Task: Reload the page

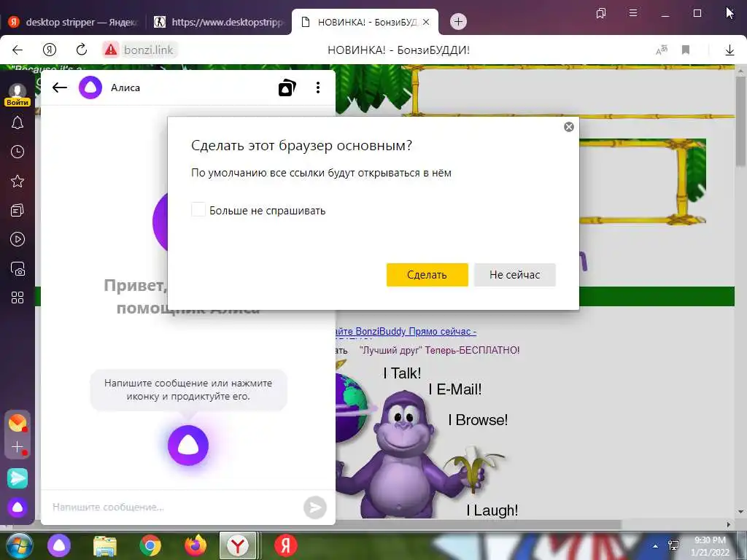Action: [x=82, y=50]
